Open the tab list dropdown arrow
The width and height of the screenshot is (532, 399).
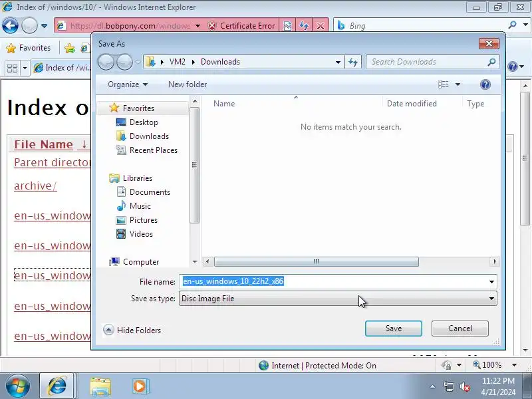[25, 68]
